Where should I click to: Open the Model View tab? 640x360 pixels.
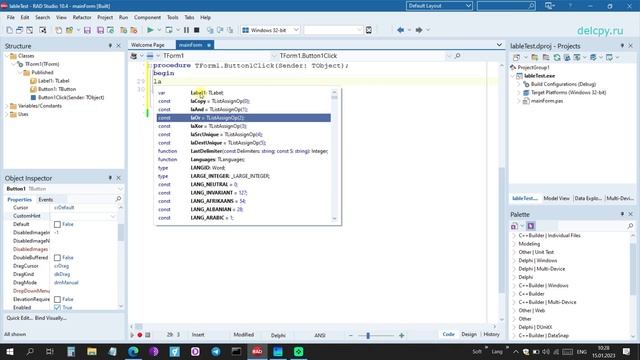tap(556, 198)
